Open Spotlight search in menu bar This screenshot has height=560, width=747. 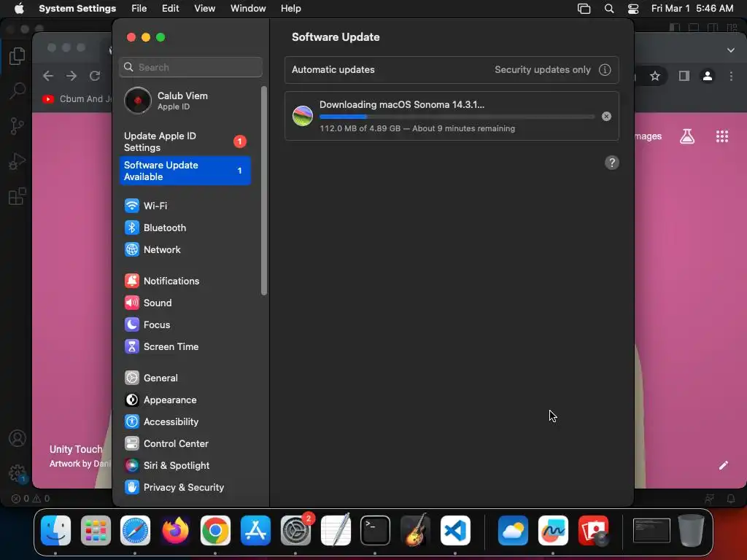point(609,9)
